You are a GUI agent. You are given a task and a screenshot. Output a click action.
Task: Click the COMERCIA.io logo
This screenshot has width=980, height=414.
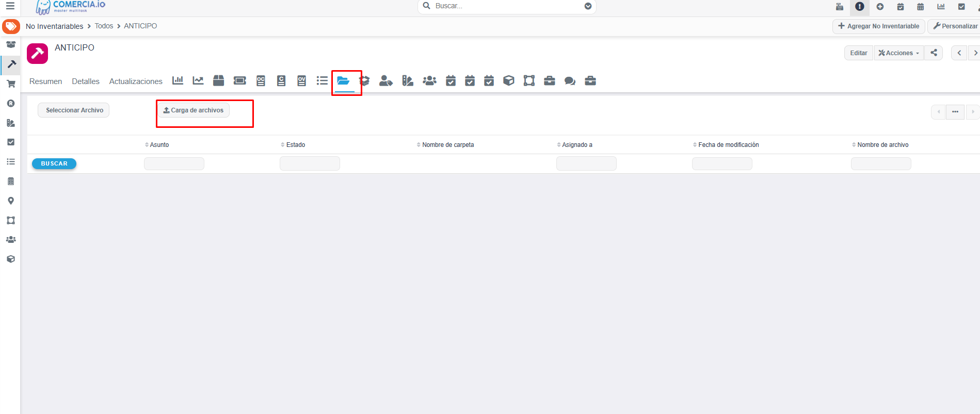70,7
